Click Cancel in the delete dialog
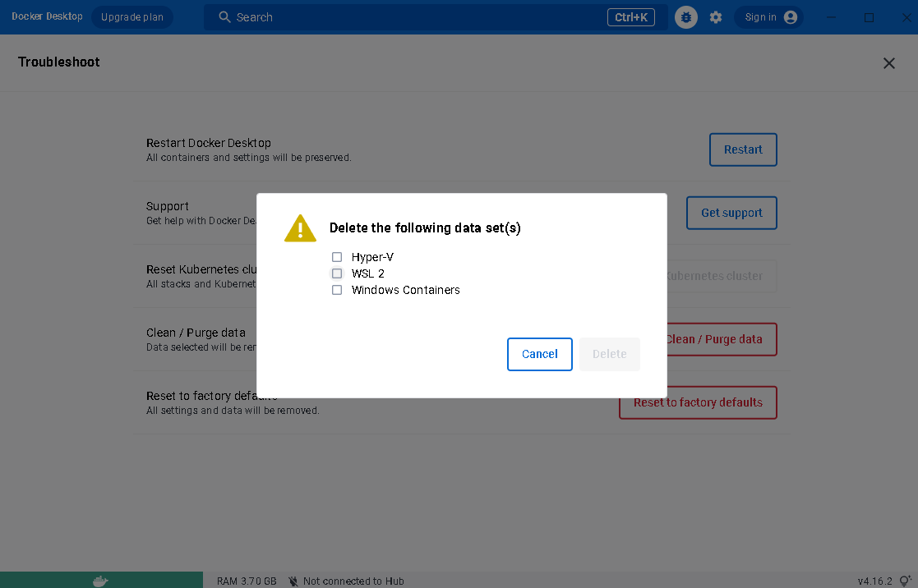918x588 pixels. pyautogui.click(x=539, y=354)
